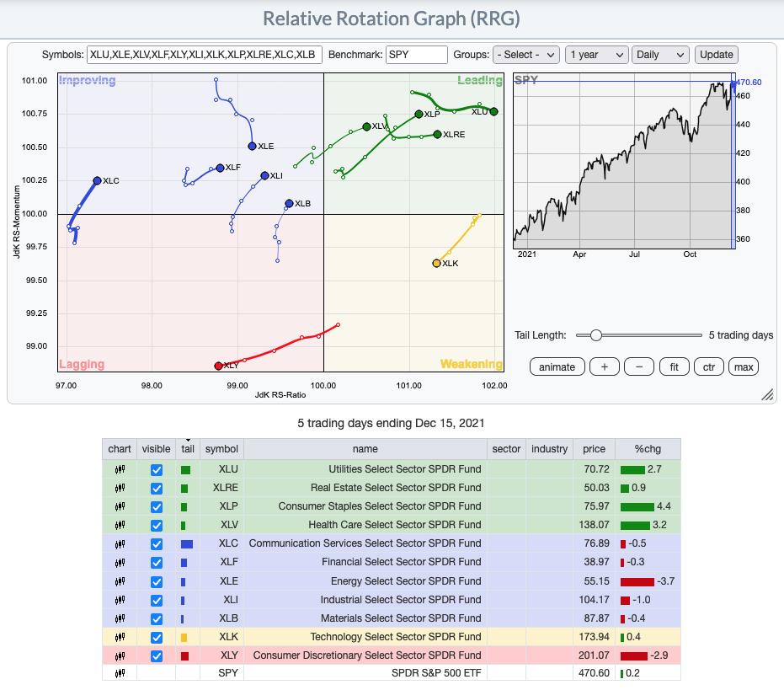Uncheck visibility for XLV
Image resolution: width=784 pixels, height=690 pixels.
[x=157, y=526]
